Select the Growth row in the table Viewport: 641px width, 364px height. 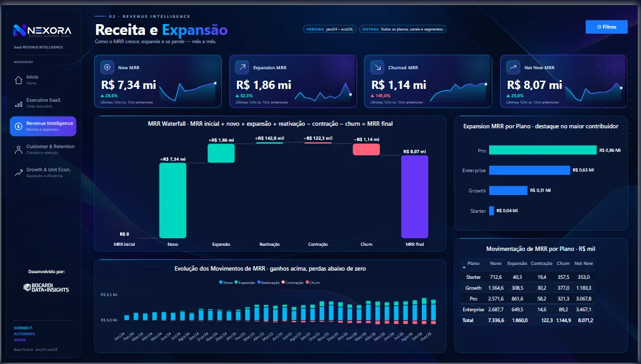pos(527,288)
